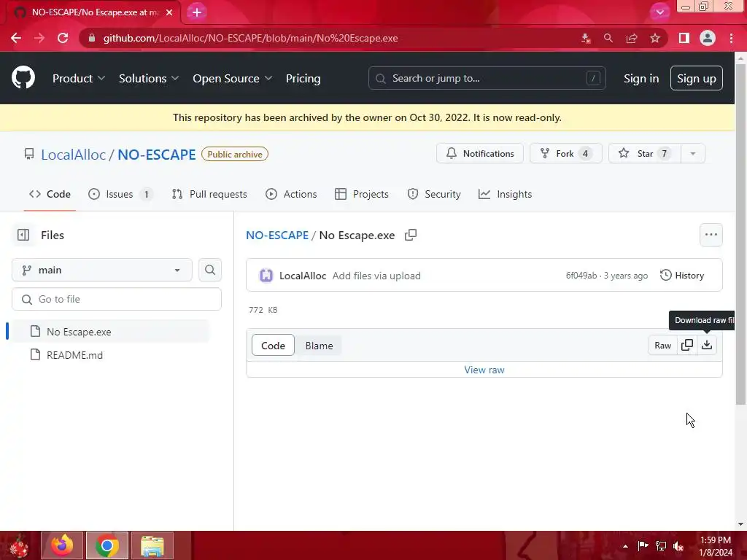Click the search this repository magnifier button
This screenshot has height=560, width=747.
pyautogui.click(x=209, y=270)
